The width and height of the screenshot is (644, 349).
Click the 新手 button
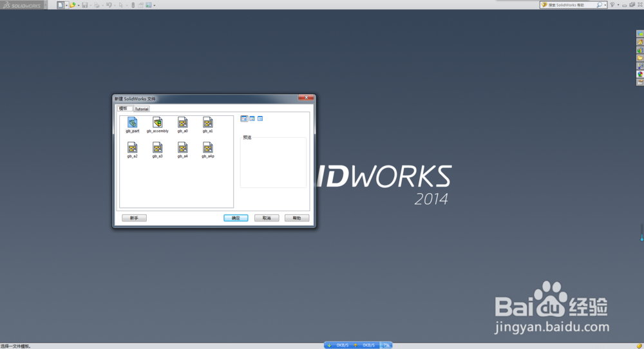(135, 218)
